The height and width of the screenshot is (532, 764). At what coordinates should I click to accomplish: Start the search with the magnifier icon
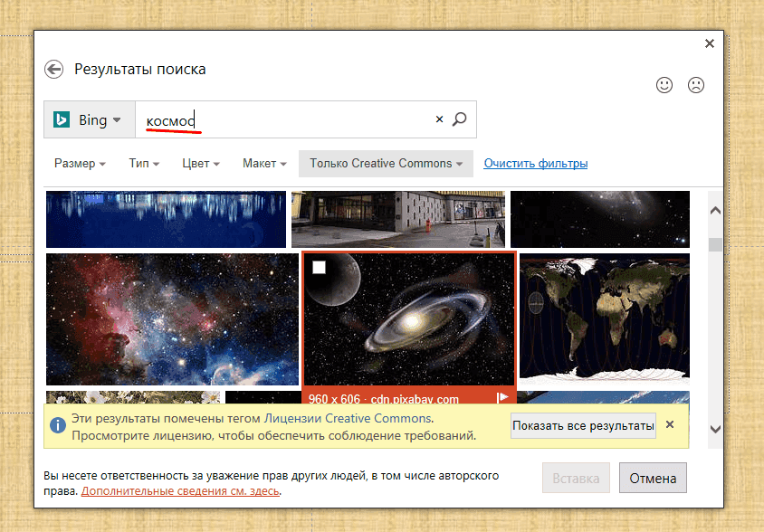pos(460,119)
